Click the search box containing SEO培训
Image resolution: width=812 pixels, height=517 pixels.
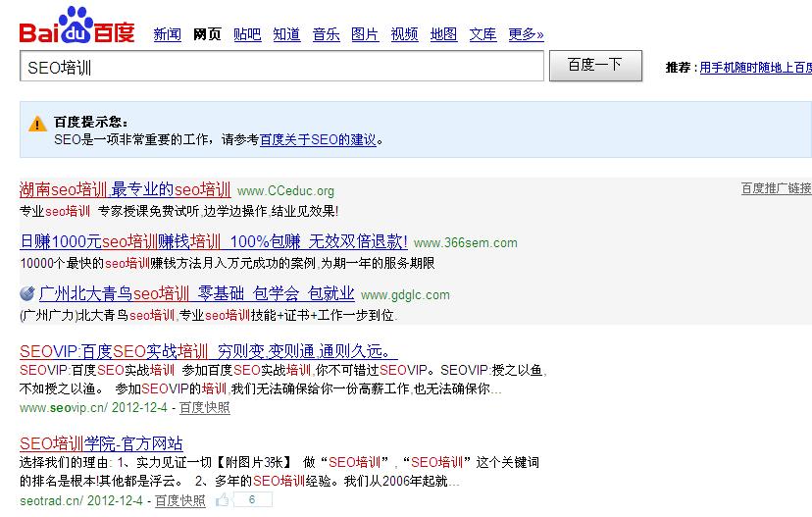pyautogui.click(x=281, y=67)
